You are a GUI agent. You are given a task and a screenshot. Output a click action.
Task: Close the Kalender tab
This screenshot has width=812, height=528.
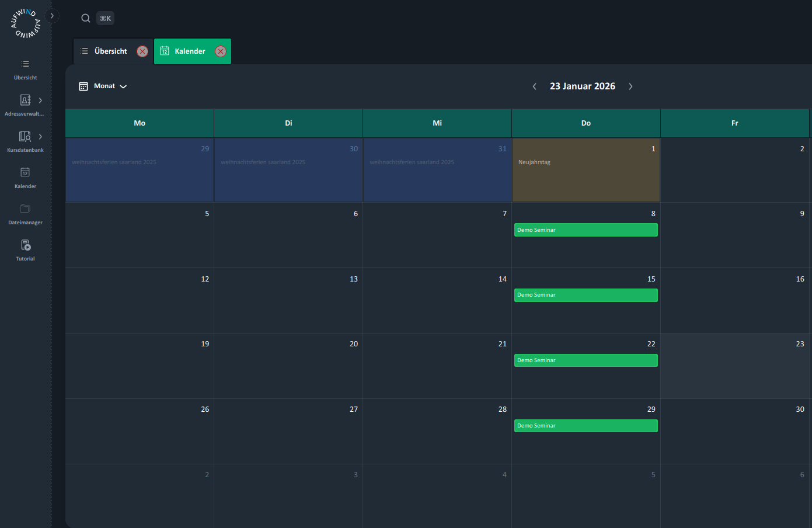tap(221, 51)
